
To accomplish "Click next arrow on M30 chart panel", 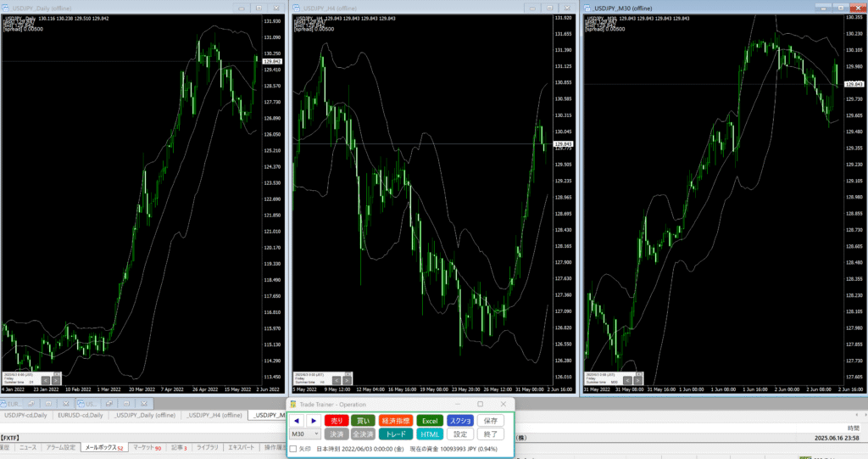I will pos(637,381).
